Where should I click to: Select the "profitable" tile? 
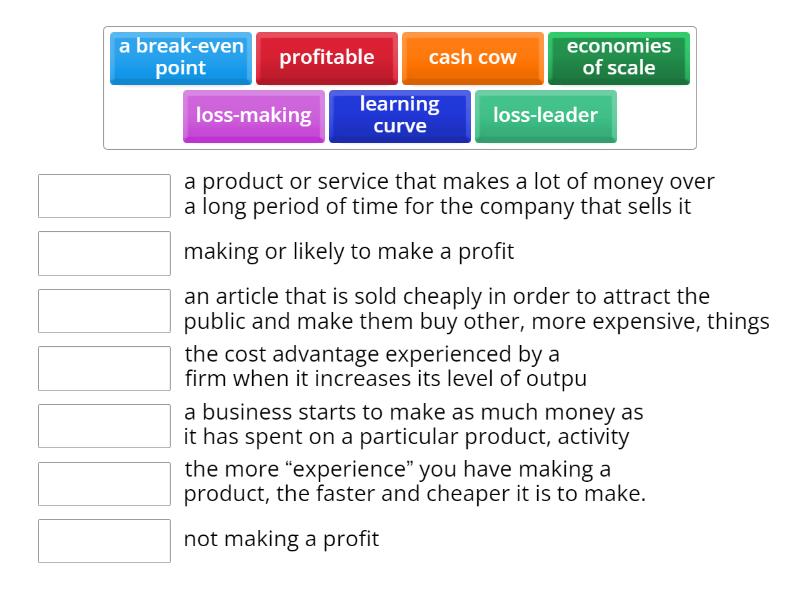327,57
